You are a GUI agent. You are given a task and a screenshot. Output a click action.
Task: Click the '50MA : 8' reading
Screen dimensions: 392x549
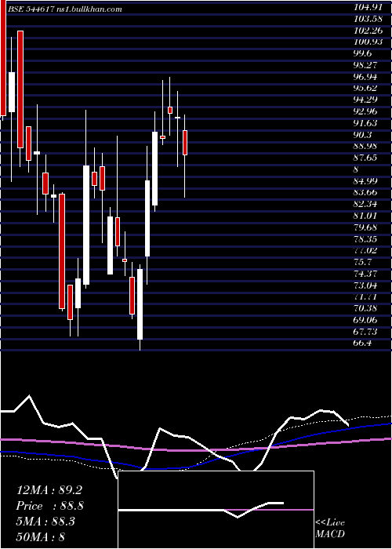[x=41, y=537]
